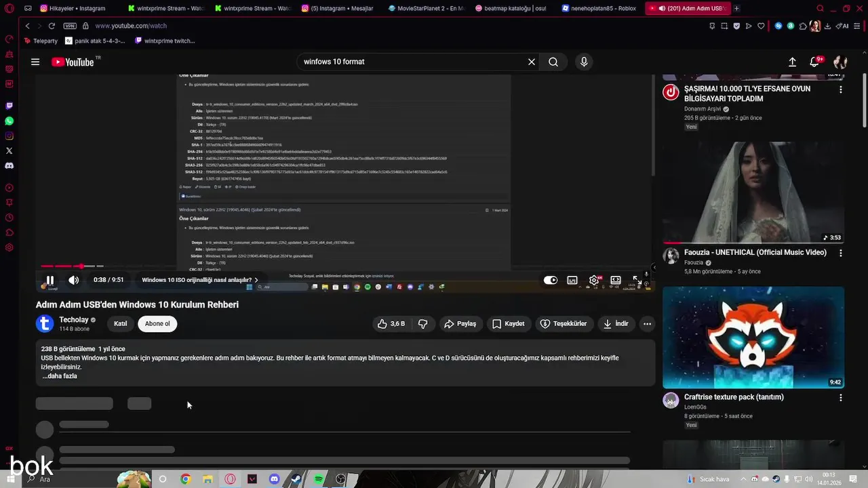Viewport: 868px width, 488px height.
Task: Open the Donanım Arşivi channel avatar
Action: [x=671, y=92]
